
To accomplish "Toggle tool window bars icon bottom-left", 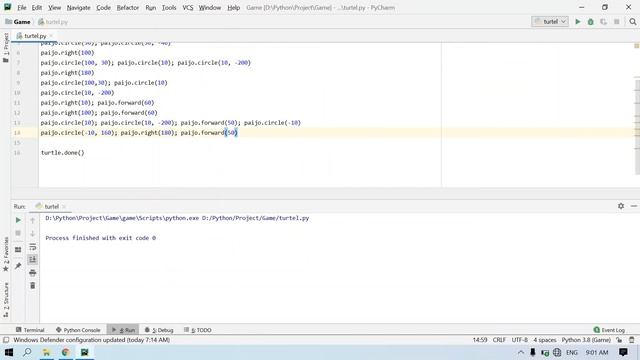I will (6, 340).
